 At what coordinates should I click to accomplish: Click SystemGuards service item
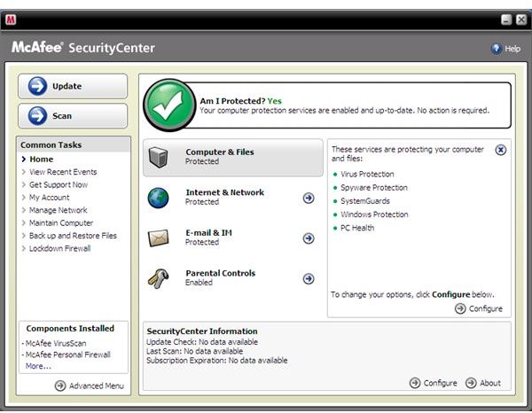tap(365, 201)
